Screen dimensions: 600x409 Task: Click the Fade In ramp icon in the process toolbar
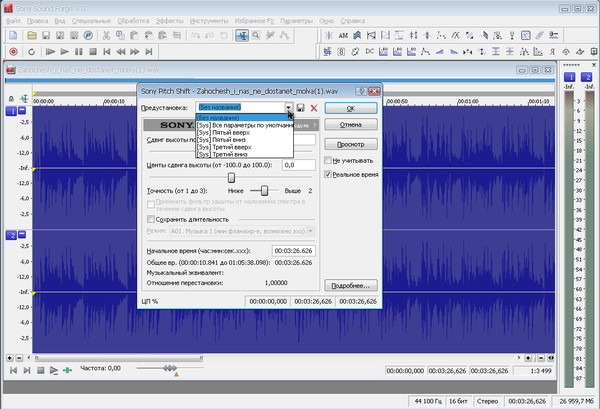439,51
